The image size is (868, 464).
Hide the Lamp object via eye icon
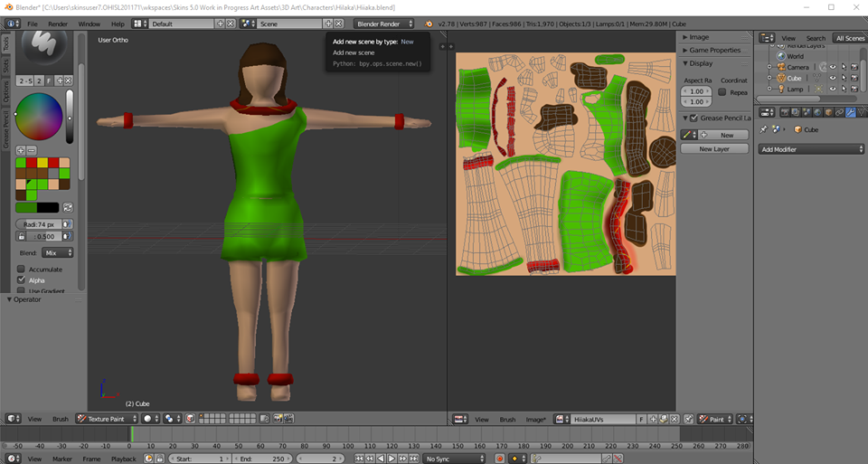coord(833,89)
